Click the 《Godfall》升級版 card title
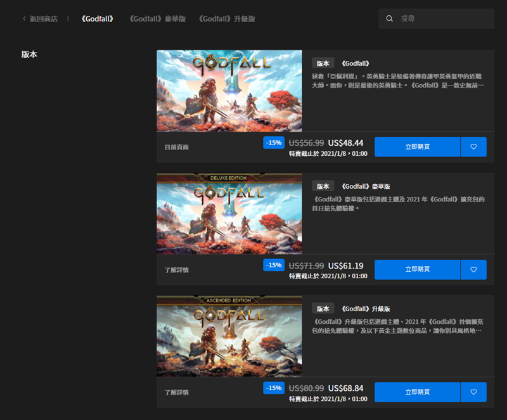 coord(366,309)
